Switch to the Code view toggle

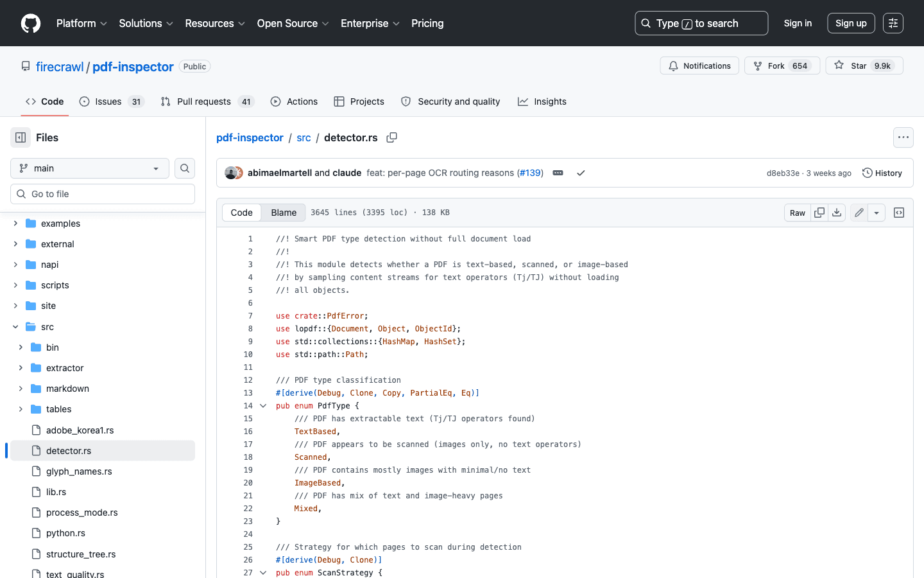[242, 213]
